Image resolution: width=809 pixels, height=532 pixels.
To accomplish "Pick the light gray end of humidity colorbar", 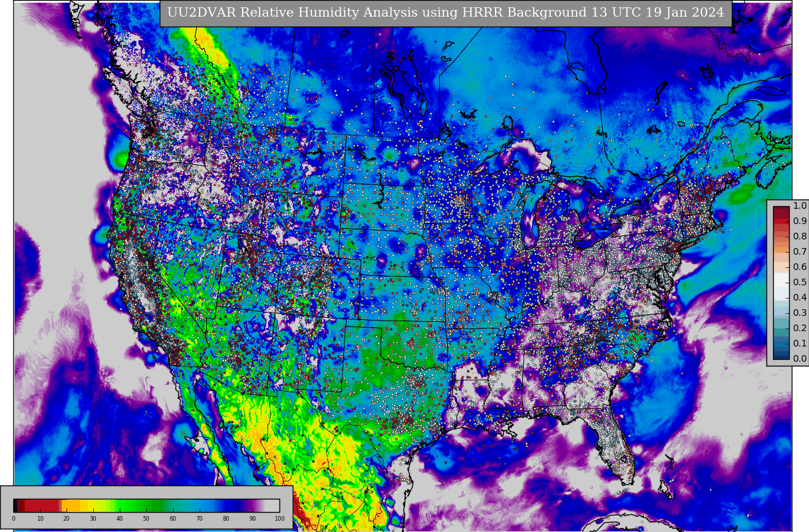I will [273, 505].
